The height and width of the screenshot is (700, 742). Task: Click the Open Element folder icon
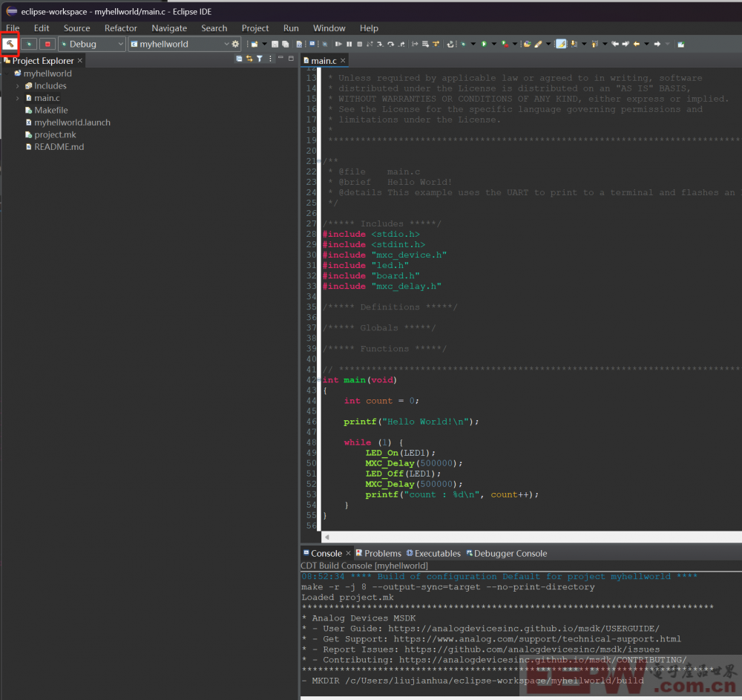527,44
